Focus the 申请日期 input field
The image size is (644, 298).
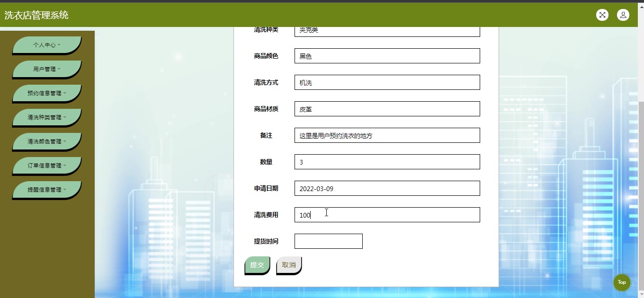tap(387, 188)
